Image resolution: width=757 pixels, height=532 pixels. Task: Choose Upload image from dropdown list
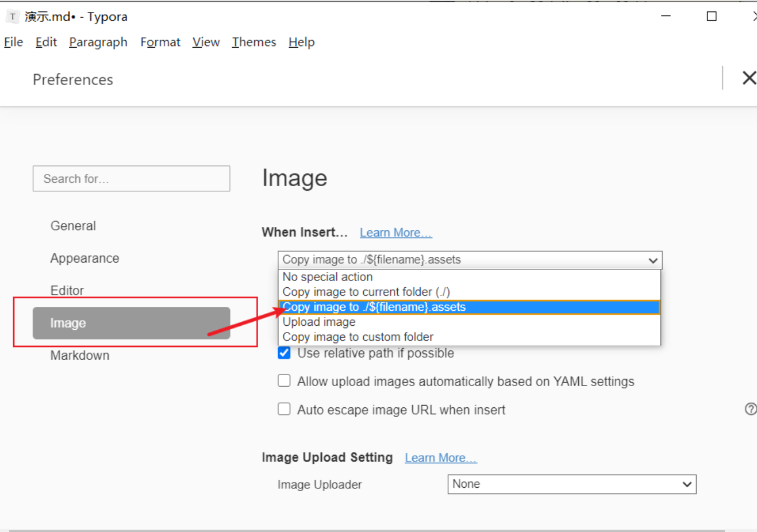tap(319, 322)
